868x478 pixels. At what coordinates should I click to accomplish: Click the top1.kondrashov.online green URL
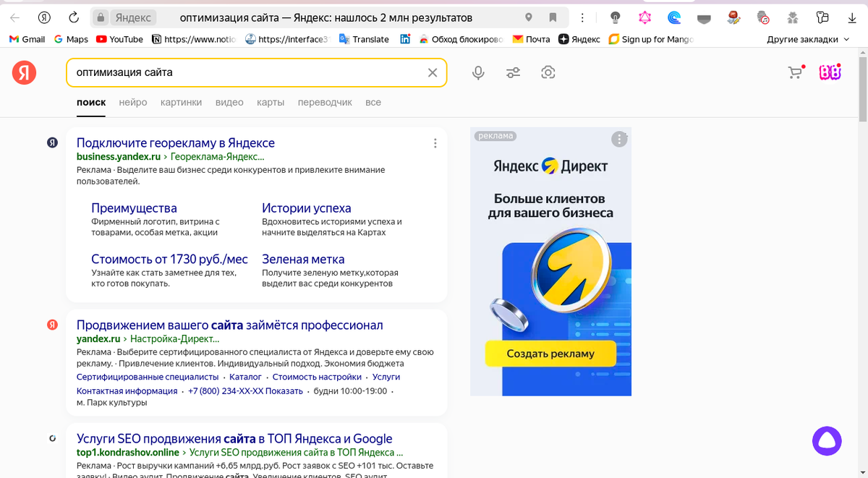click(x=127, y=452)
